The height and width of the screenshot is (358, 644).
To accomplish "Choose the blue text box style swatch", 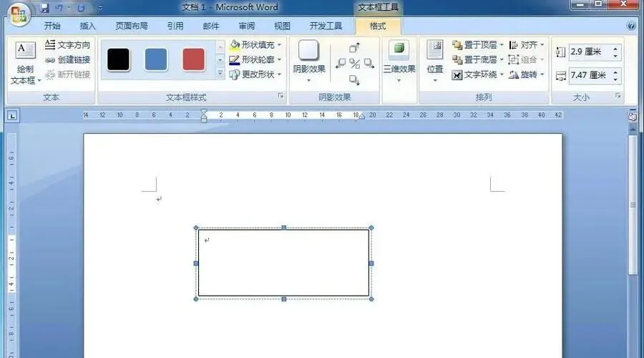I will pyautogui.click(x=156, y=59).
